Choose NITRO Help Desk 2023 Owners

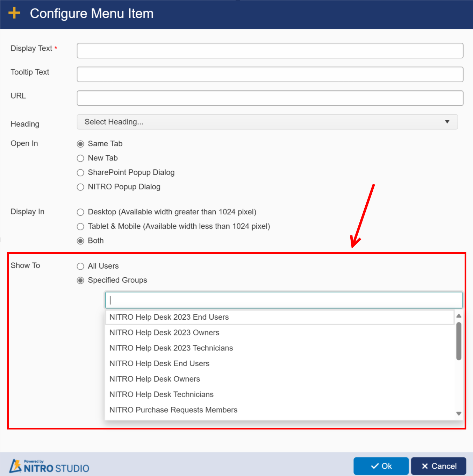[x=279, y=333]
